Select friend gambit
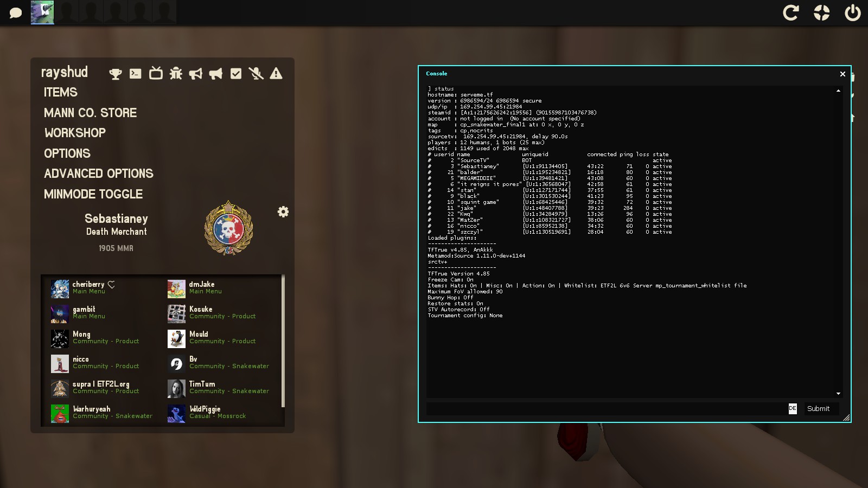Screen dimensions: 868x488 point(105,313)
